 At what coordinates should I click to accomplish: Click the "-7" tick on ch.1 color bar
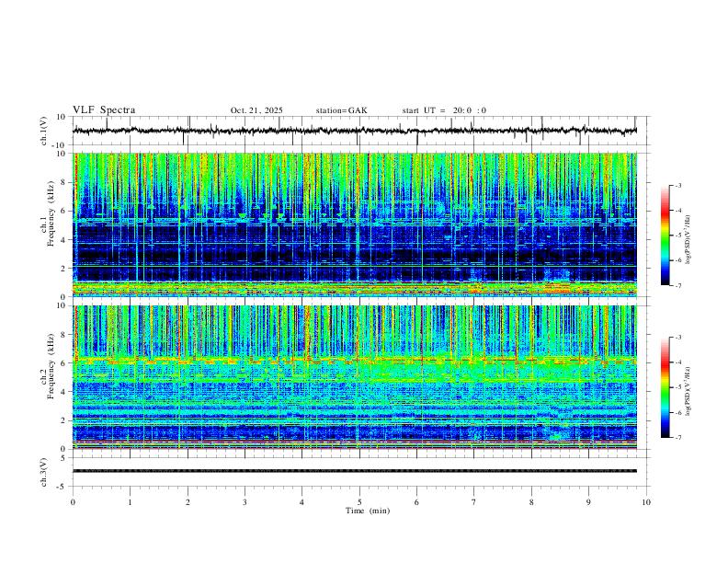point(678,285)
